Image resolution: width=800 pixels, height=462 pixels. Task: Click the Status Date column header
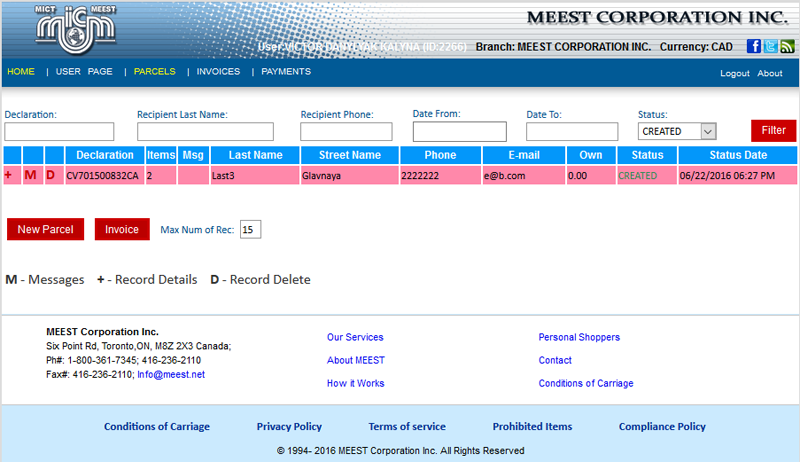coord(738,155)
